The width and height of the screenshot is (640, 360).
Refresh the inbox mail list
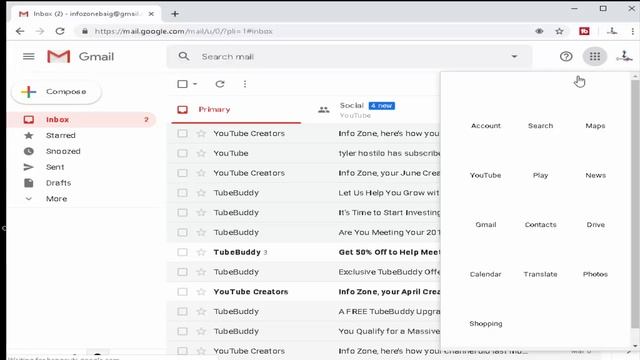point(220,84)
